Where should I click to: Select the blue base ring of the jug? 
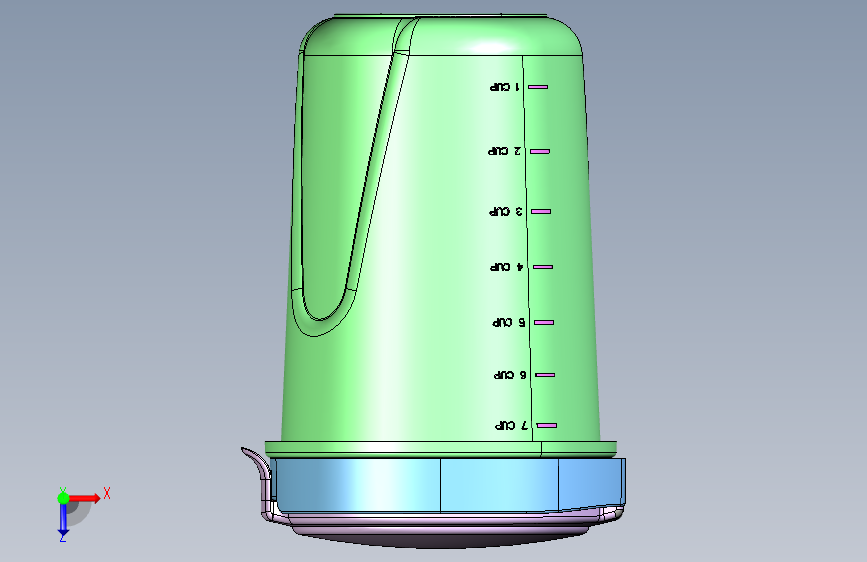coord(448,485)
